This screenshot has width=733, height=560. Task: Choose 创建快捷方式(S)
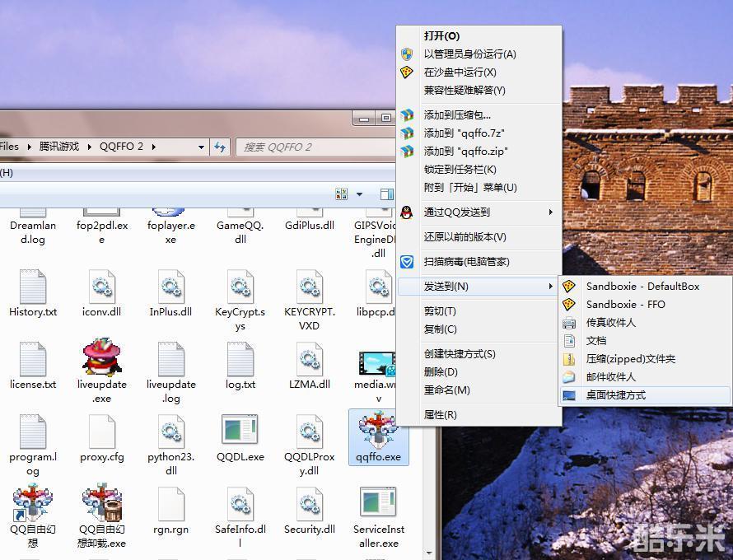click(x=479, y=354)
